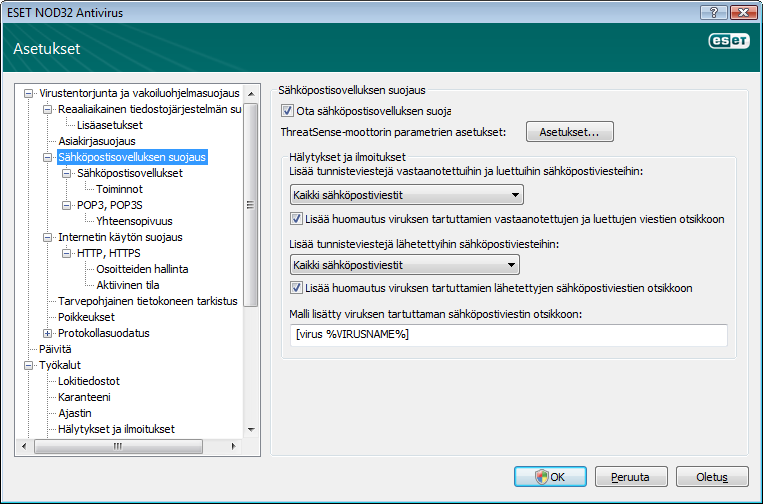763x504 pixels.
Task: Toggle Ota sähköpostisovelluksen suojaus checkbox
Action: [287, 111]
